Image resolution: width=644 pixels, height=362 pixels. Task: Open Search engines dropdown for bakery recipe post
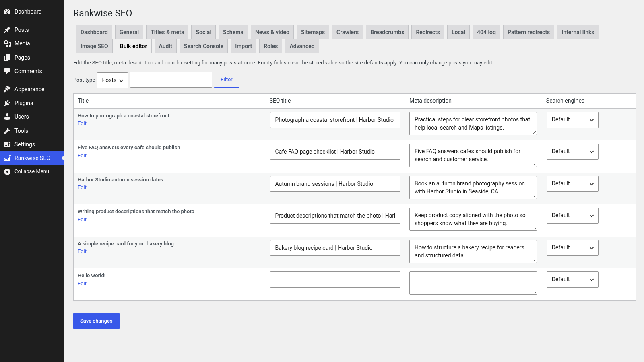pos(572,248)
